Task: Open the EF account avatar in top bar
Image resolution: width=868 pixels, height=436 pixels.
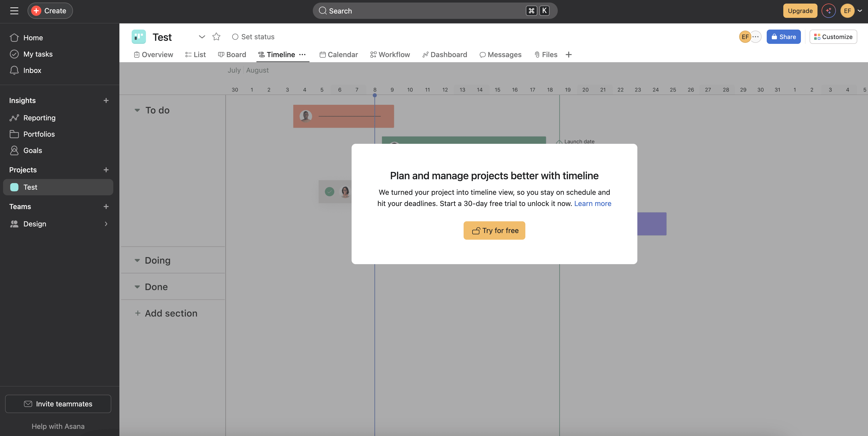Action: (847, 11)
